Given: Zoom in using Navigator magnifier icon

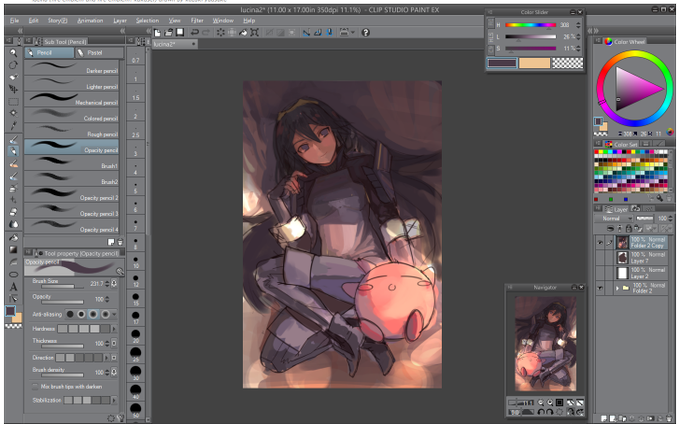Looking at the screenshot, I should [550, 403].
